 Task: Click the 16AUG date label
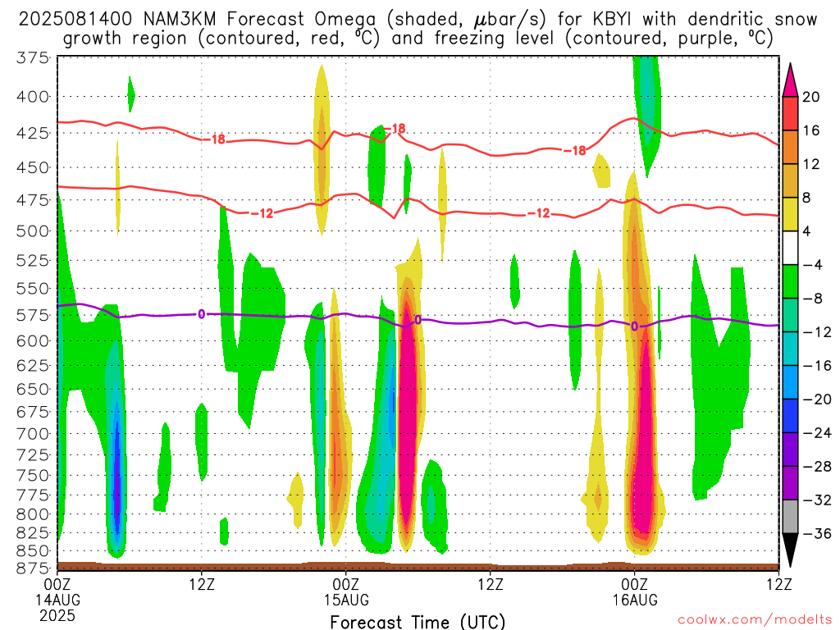coord(635,600)
